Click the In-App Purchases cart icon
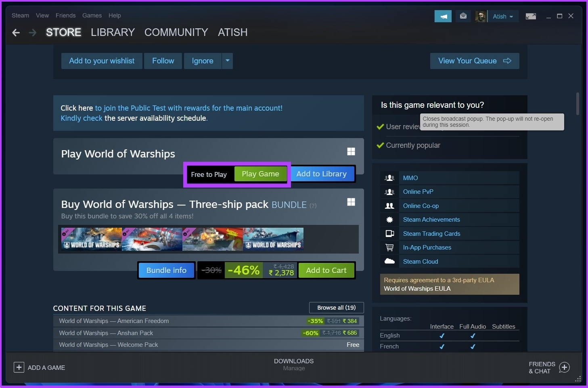 pyautogui.click(x=389, y=247)
